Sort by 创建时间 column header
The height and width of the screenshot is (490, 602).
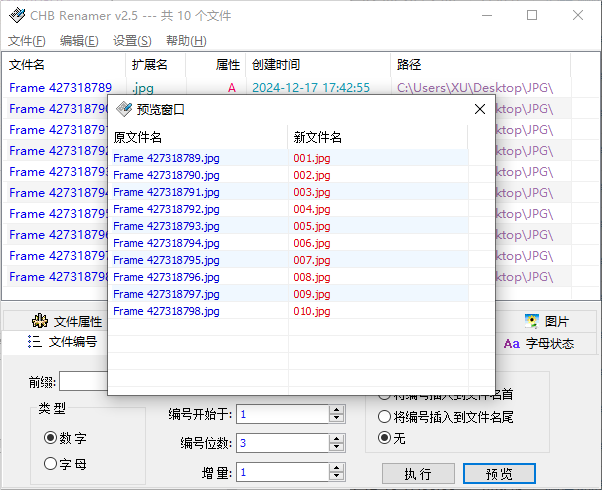318,65
